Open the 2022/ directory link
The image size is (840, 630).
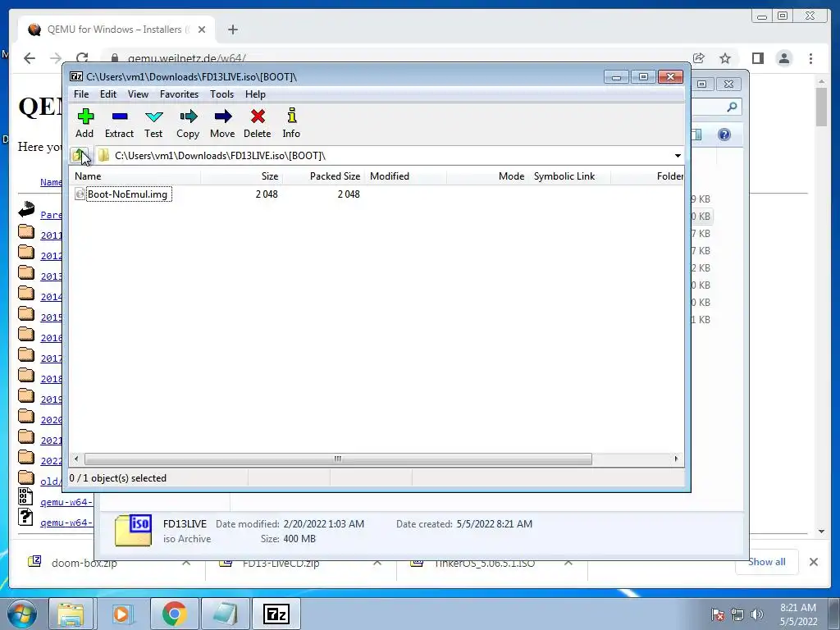tap(52, 461)
